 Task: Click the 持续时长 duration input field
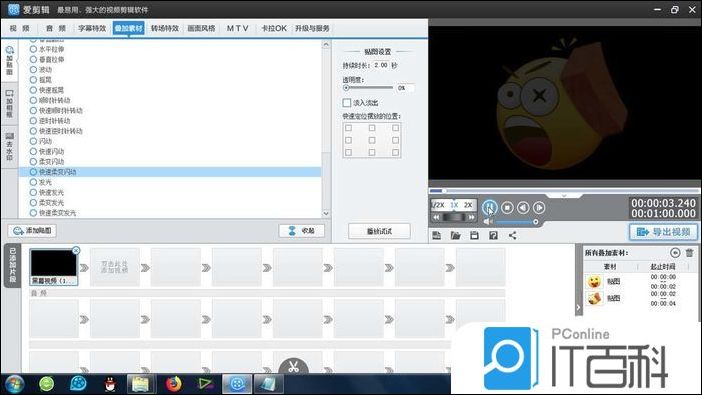tap(381, 65)
